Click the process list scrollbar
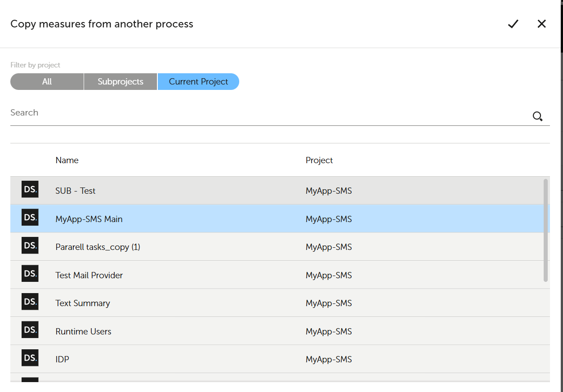 point(546,230)
